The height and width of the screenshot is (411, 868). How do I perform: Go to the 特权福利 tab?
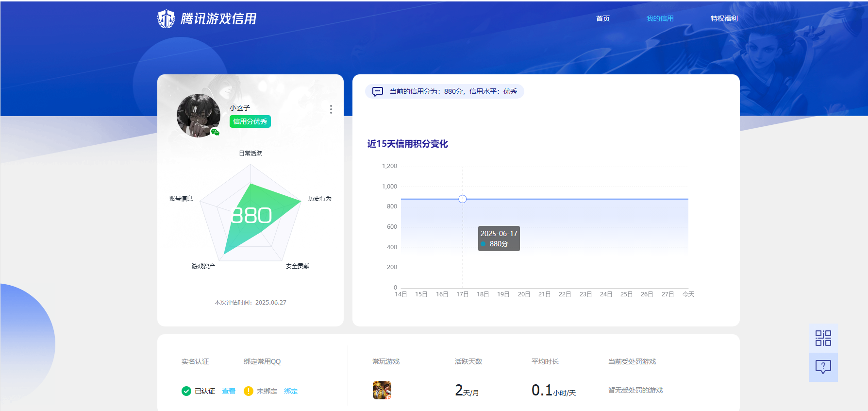click(724, 18)
